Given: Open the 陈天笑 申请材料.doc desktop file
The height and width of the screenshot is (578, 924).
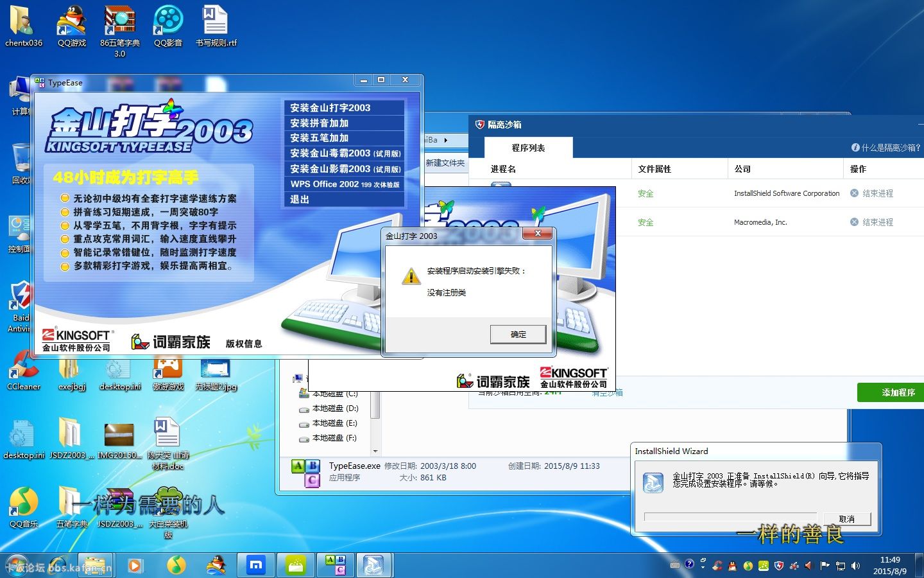Looking at the screenshot, I should [168, 443].
